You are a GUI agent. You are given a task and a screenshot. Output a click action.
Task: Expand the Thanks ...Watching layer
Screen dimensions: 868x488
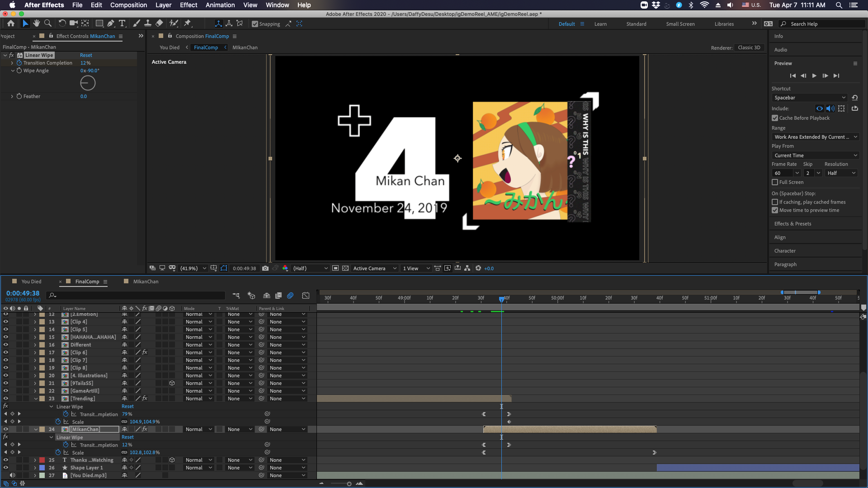[x=35, y=460]
